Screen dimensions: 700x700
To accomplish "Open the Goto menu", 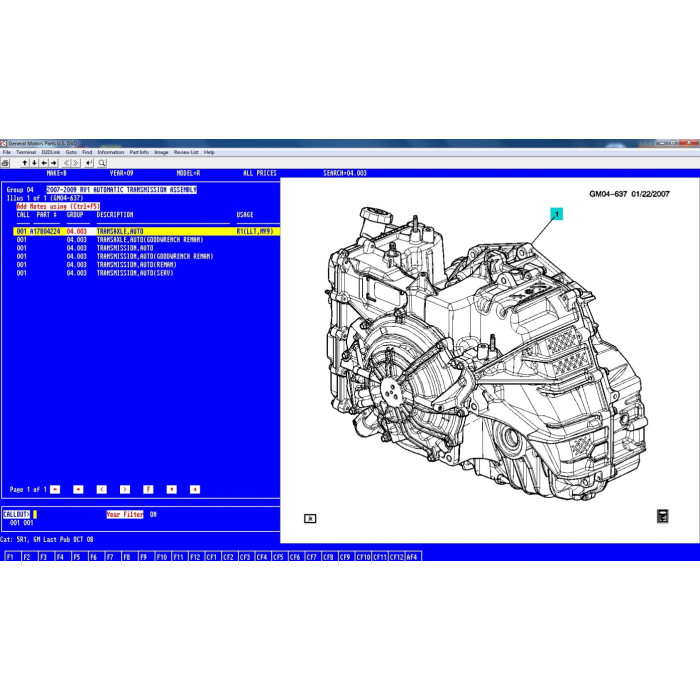I will (x=71, y=152).
